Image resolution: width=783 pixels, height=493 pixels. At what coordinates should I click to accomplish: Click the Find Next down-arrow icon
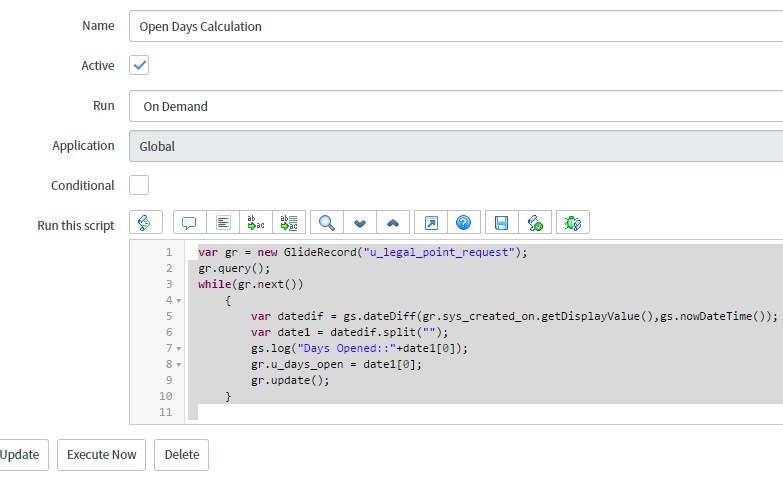point(360,222)
